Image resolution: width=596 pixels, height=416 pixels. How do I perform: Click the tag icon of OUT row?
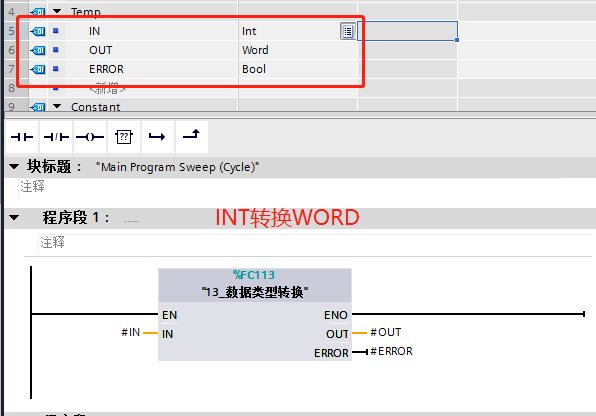click(38, 50)
